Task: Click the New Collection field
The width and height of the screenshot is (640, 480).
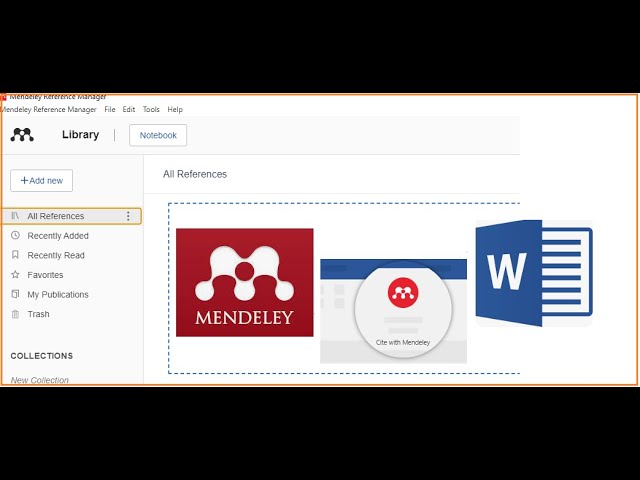Action: [x=40, y=380]
